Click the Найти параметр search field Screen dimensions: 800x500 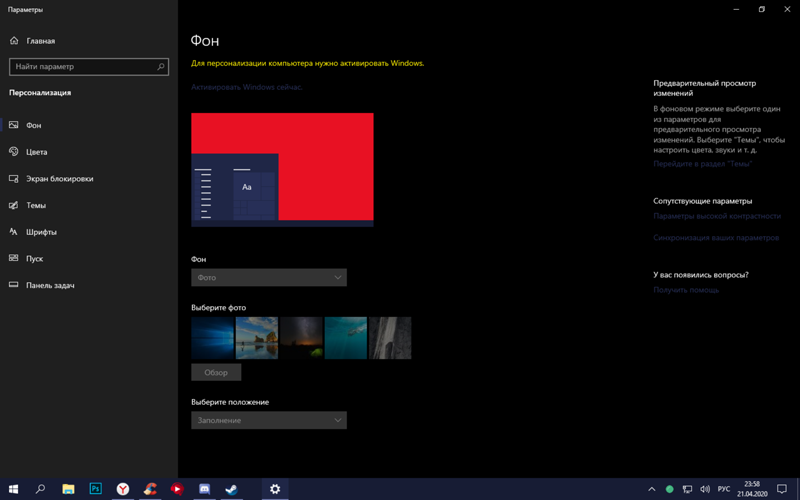89,66
